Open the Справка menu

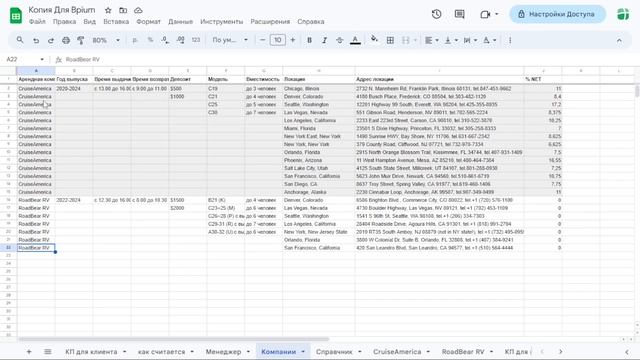coord(311,22)
